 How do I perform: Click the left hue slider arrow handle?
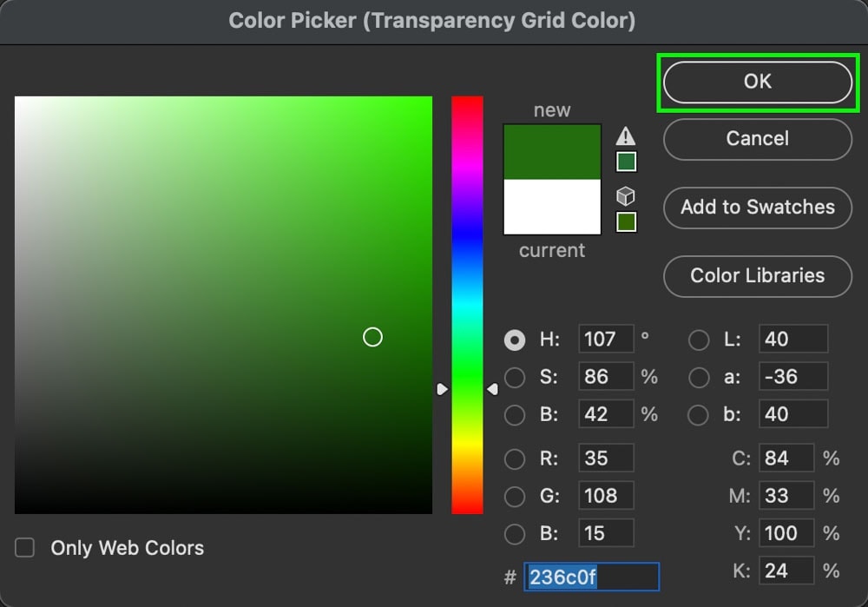click(x=442, y=389)
